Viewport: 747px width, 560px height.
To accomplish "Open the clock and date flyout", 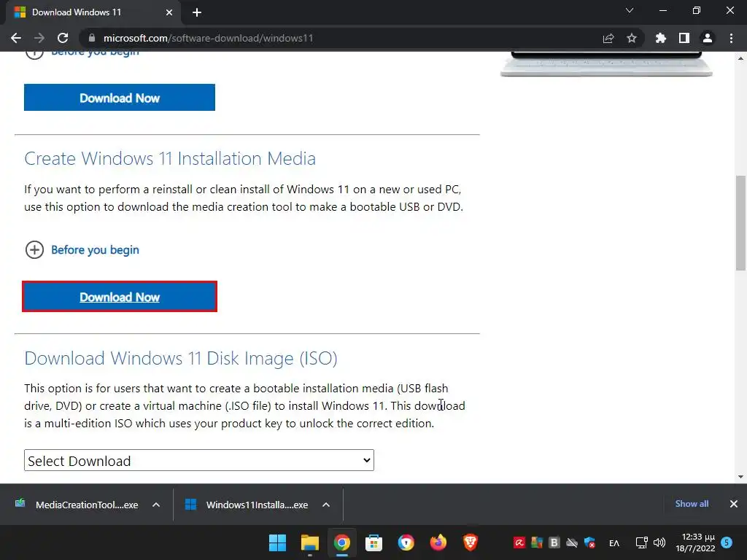I will (695, 542).
